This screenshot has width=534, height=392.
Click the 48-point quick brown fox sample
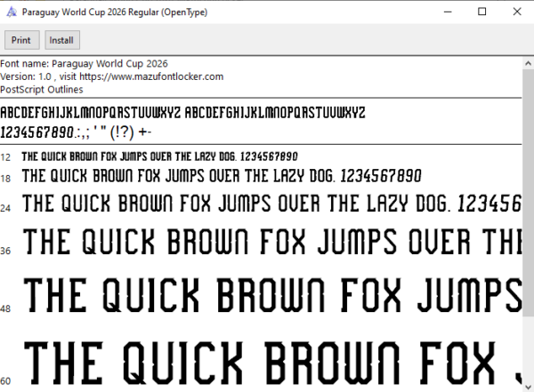click(271, 295)
